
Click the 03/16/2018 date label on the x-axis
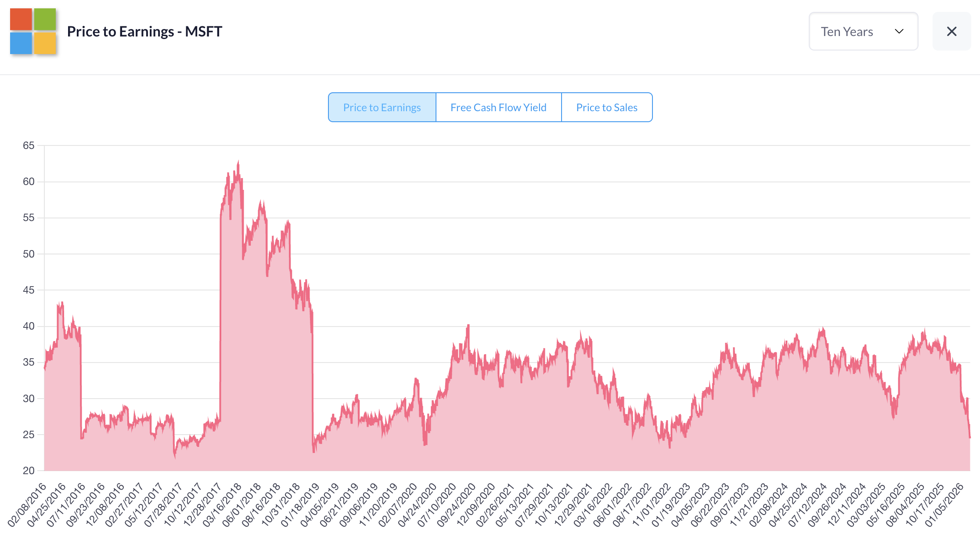click(222, 504)
